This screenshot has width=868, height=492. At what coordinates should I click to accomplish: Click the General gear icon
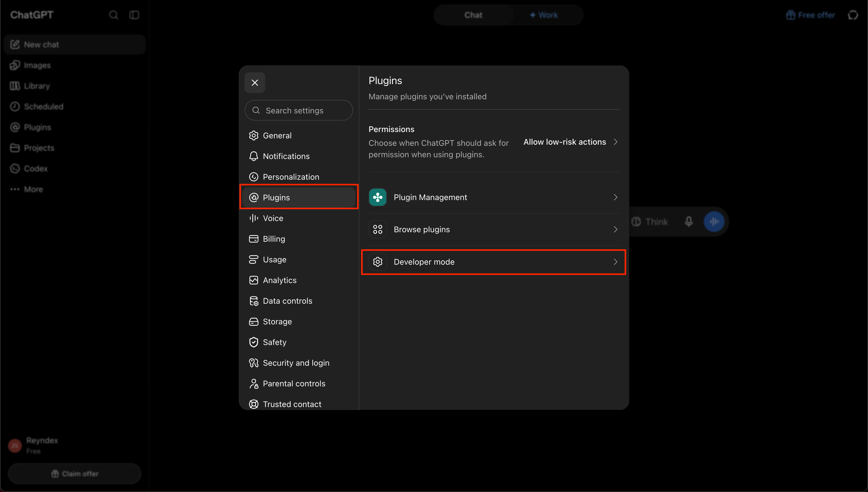254,135
